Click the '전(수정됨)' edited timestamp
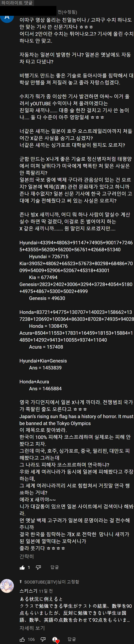 click(x=67, y=12)
